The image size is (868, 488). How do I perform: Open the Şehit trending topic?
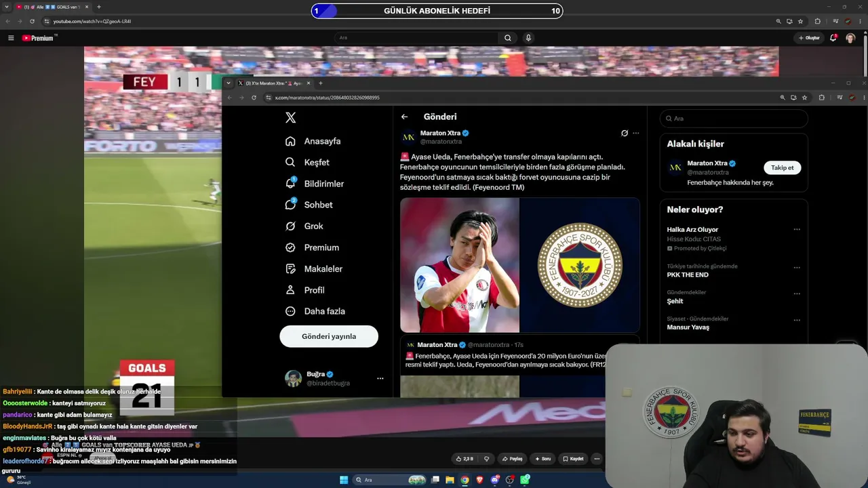coord(675,301)
